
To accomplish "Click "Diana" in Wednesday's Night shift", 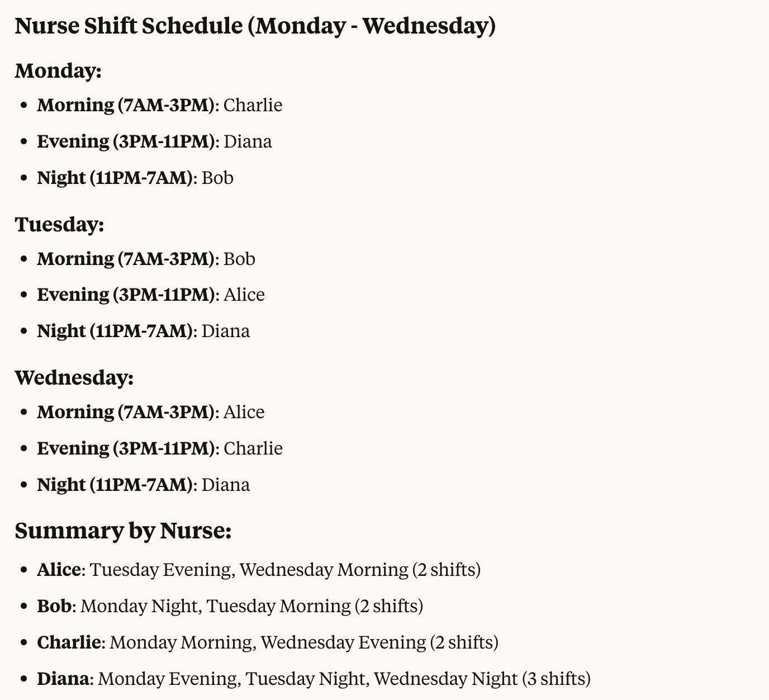I will tap(225, 485).
